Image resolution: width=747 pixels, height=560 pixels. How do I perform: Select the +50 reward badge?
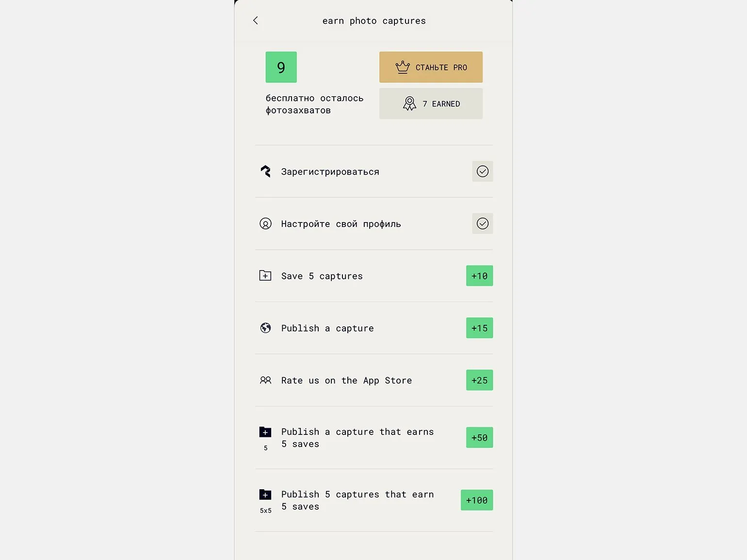click(x=479, y=438)
